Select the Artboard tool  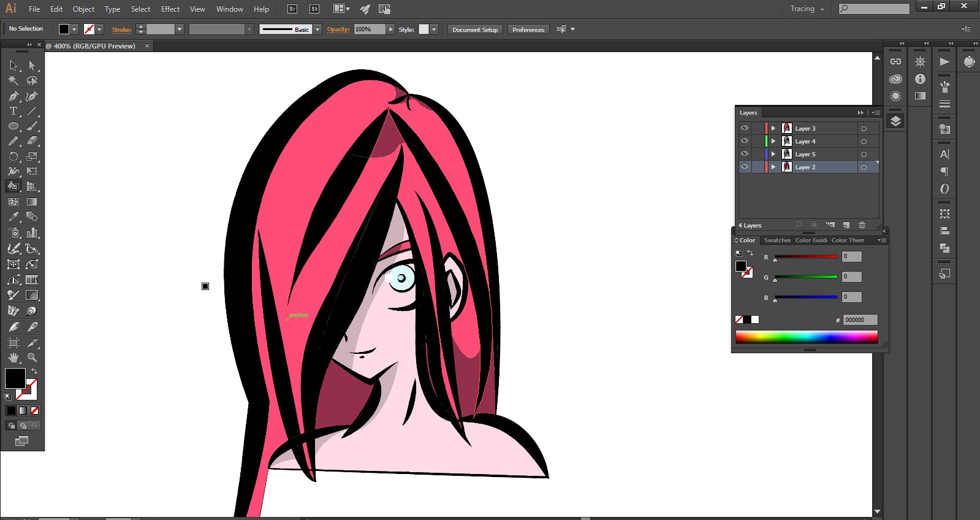click(13, 343)
